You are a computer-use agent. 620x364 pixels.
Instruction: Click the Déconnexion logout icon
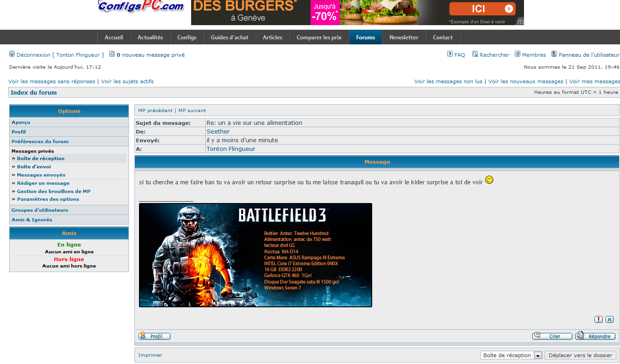[12, 54]
